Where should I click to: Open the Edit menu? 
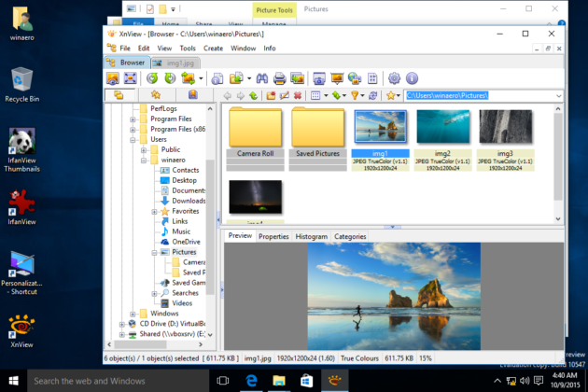tap(144, 48)
